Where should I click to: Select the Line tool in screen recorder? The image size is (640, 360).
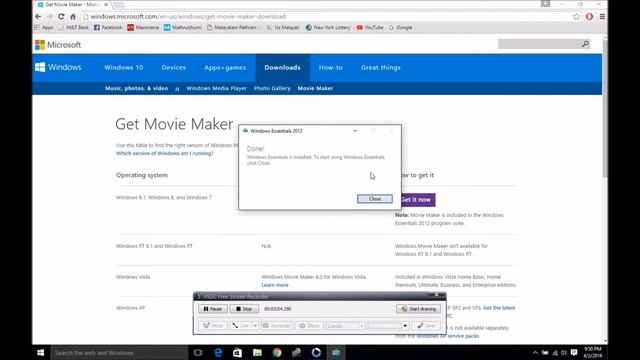click(240, 326)
